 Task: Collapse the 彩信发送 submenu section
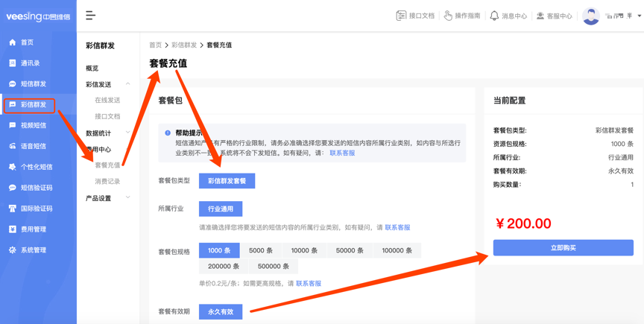pyautogui.click(x=127, y=84)
